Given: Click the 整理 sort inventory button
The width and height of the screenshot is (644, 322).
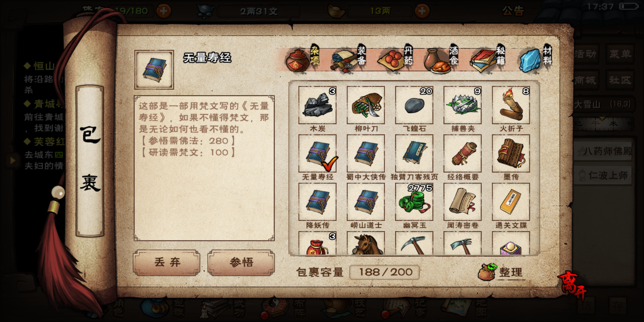Looking at the screenshot, I should click(x=501, y=272).
